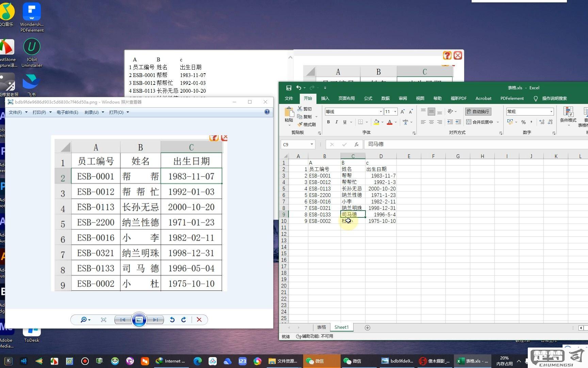The height and width of the screenshot is (368, 588).
Task: Click the Undo arrow in Excel
Action: 298,88
